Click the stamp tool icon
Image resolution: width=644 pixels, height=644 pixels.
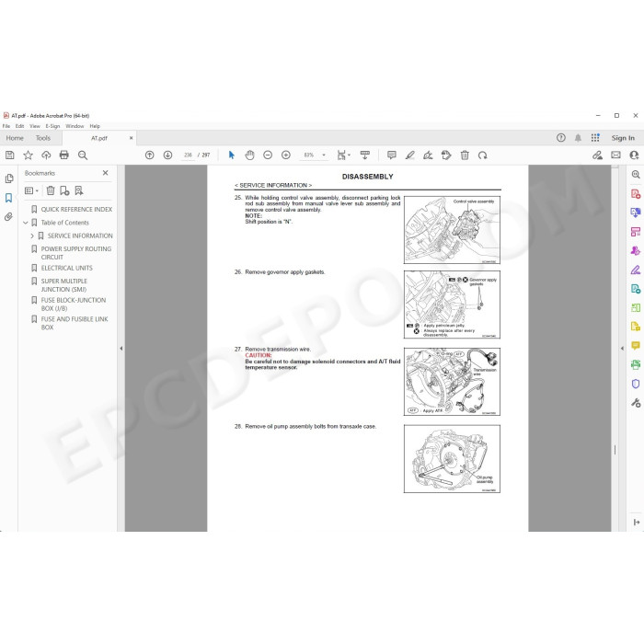point(446,155)
